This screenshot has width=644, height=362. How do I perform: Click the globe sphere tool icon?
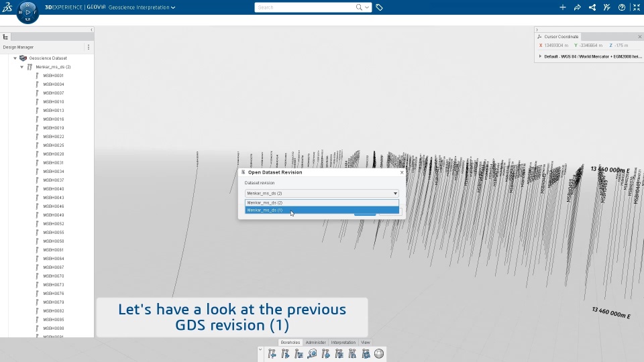click(x=379, y=353)
